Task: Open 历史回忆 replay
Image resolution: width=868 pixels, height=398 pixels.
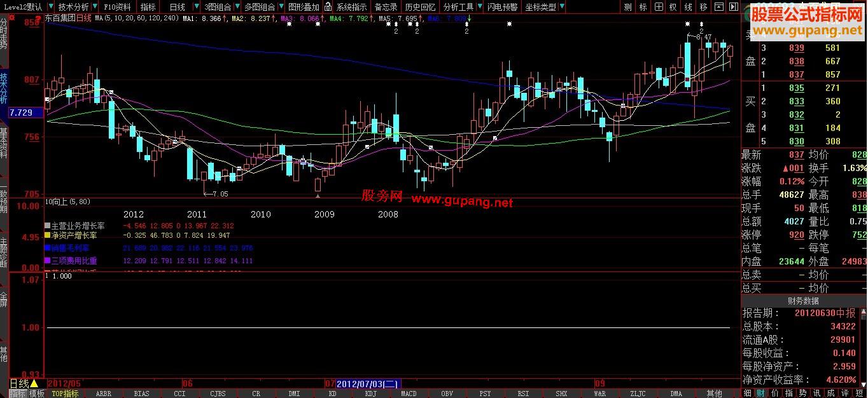Action: (420, 7)
